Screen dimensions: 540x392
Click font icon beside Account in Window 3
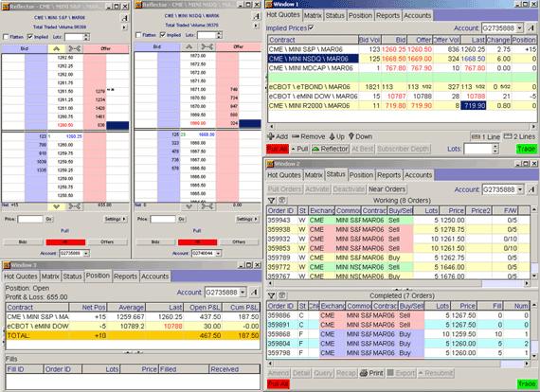point(254,293)
